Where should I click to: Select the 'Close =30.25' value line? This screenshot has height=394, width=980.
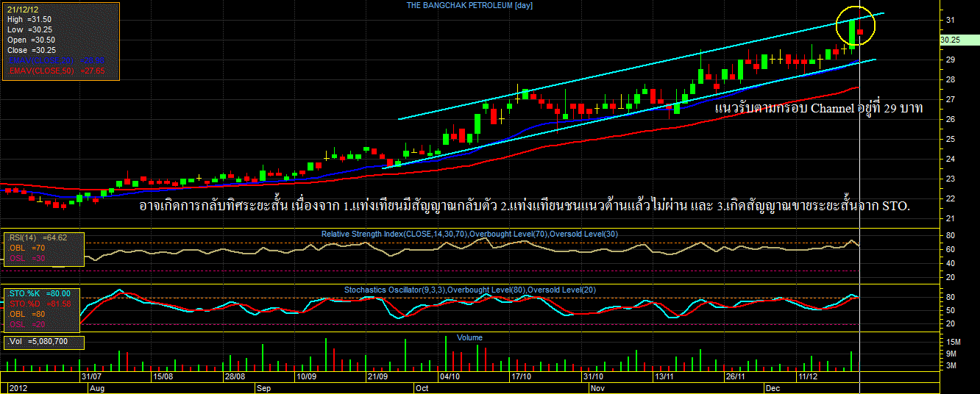pos(31,50)
